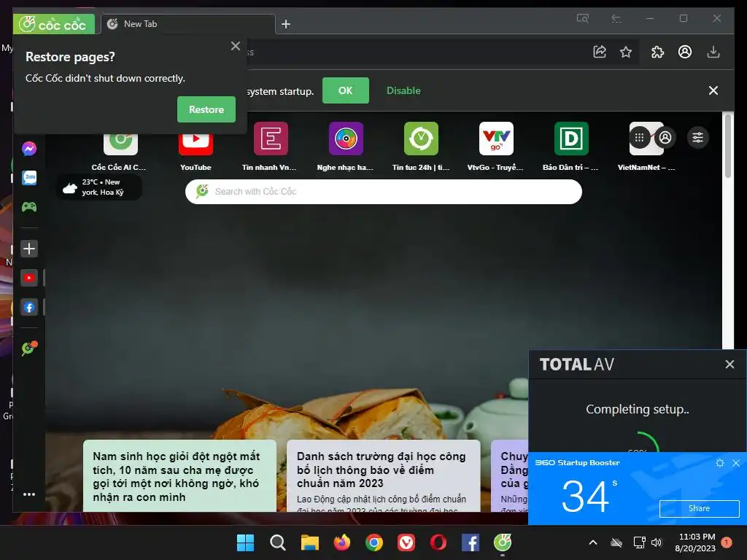Open File Explorer from the taskbar

point(309,542)
